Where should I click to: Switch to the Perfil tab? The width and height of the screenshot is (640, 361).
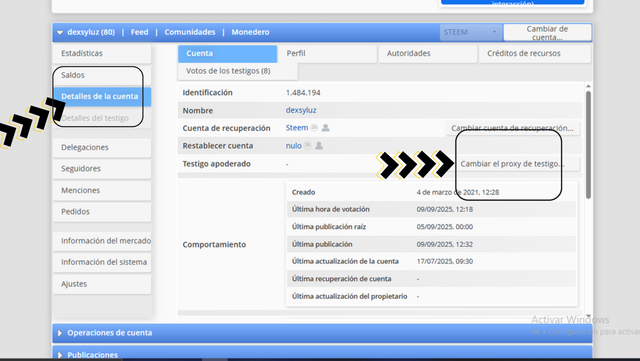(328, 53)
